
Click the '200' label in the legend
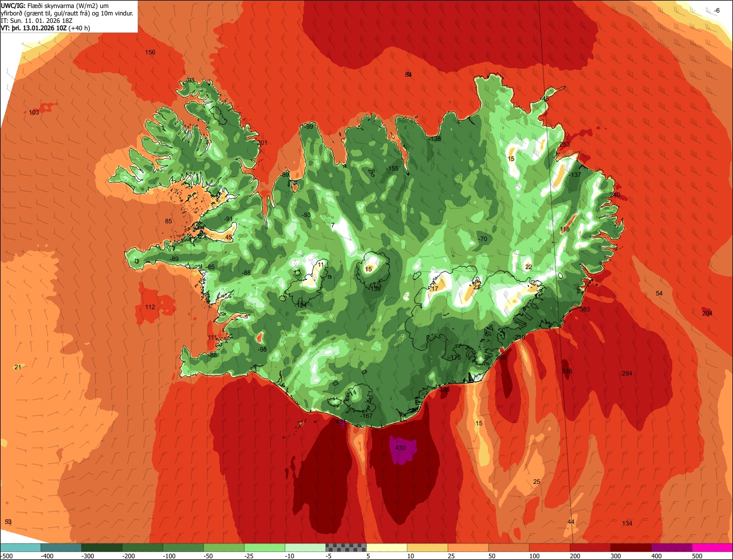(575, 556)
